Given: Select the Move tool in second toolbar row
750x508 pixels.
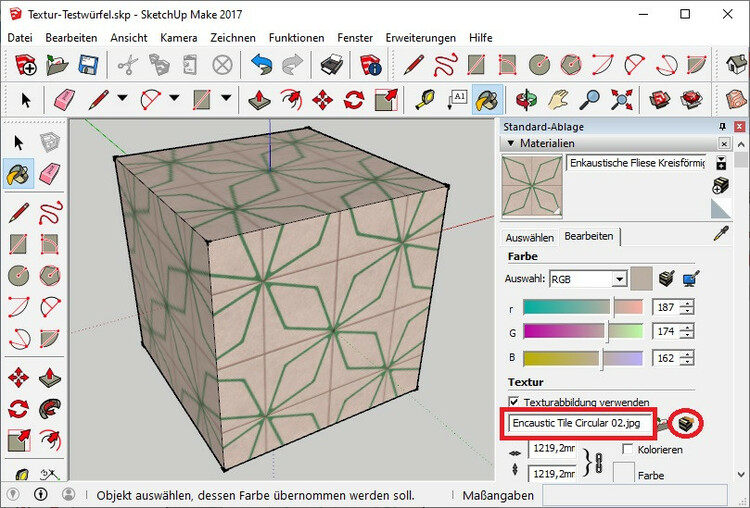Looking at the screenshot, I should (322, 100).
